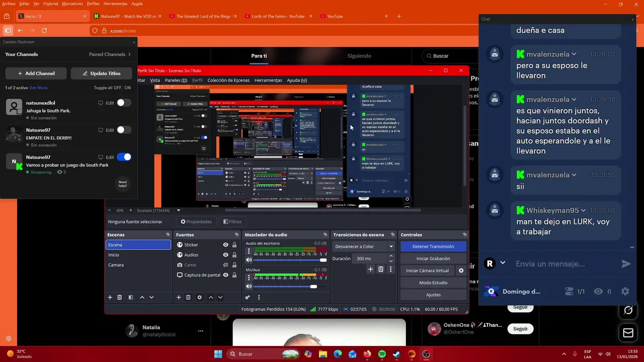Open Firefox Herramientas menu
This screenshot has width=644, height=362.
click(x=115, y=4)
